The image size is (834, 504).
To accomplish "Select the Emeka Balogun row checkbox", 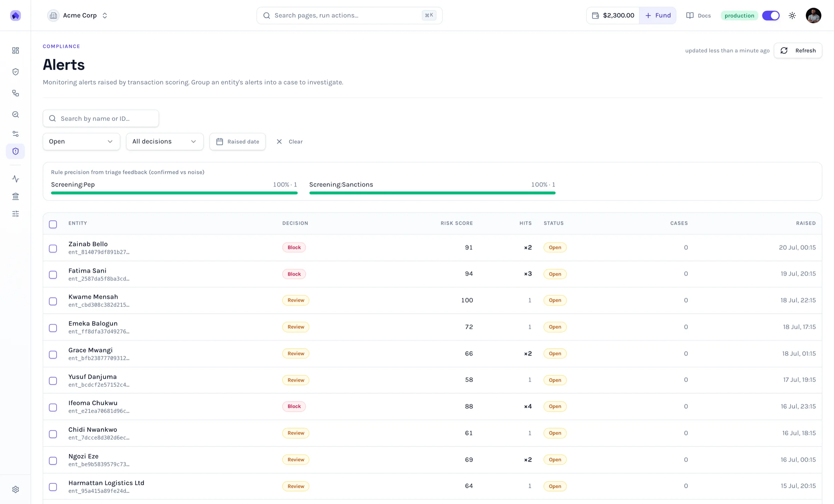I will (x=53, y=328).
